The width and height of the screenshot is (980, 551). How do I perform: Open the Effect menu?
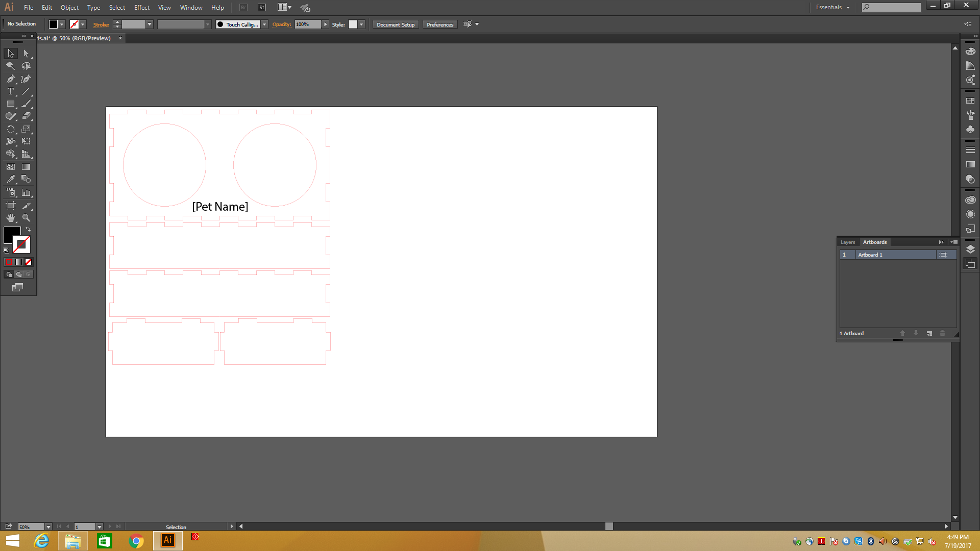tap(142, 8)
